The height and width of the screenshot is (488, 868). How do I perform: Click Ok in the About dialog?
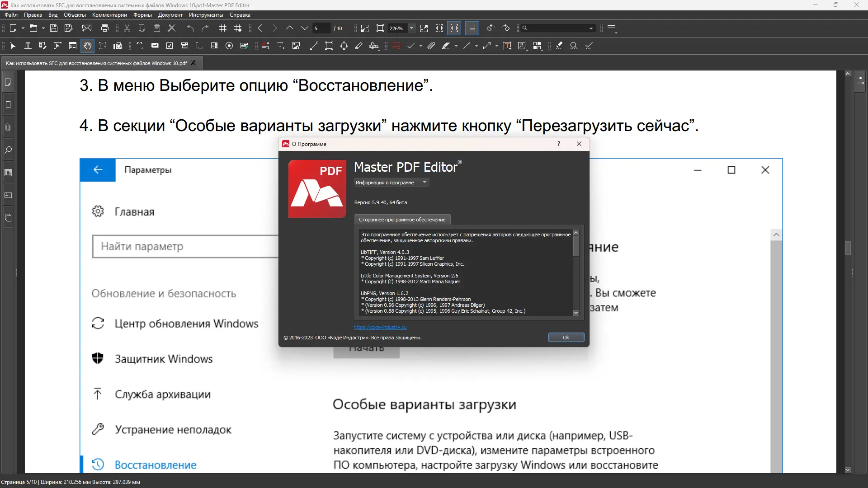point(566,338)
